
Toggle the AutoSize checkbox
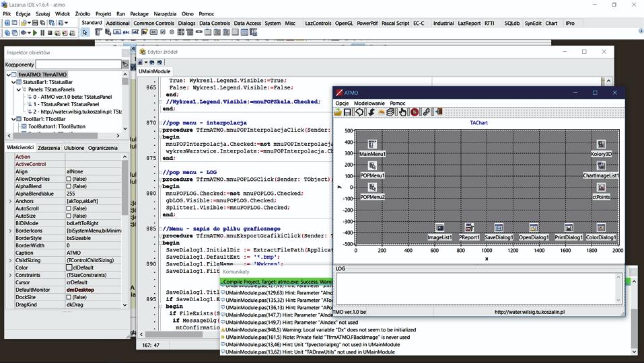(69, 216)
